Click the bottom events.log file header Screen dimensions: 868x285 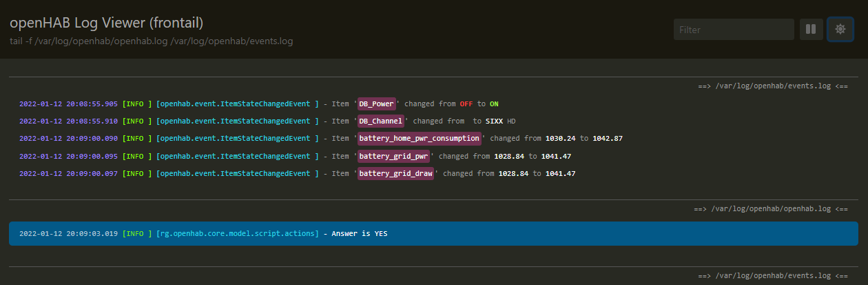pyautogui.click(x=772, y=276)
